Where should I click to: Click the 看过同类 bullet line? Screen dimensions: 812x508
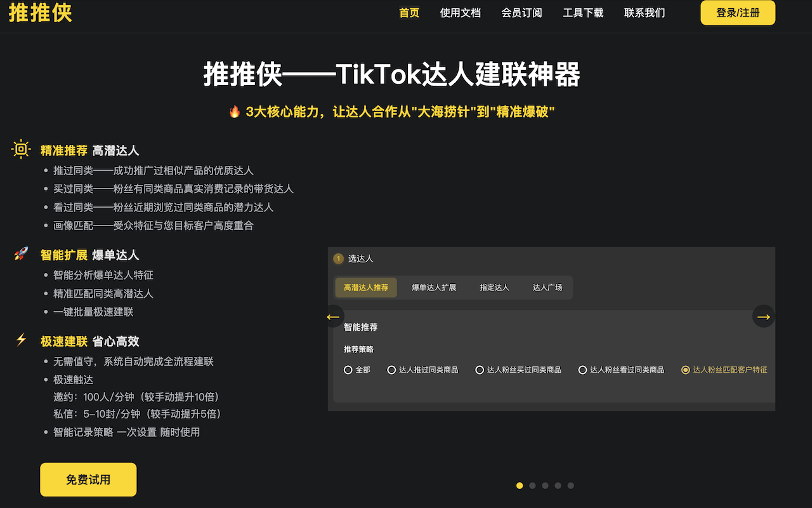pos(164,208)
